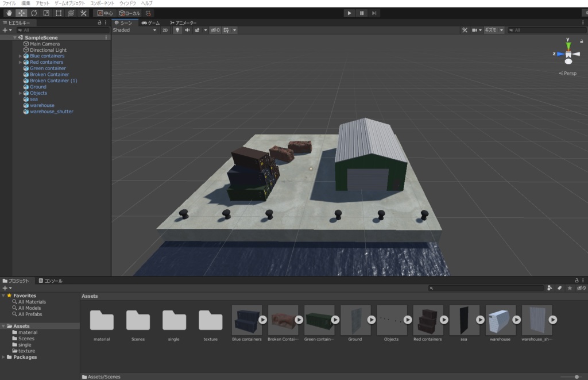This screenshot has height=380, width=588.
Task: Select the Rotate tool
Action: (x=34, y=13)
